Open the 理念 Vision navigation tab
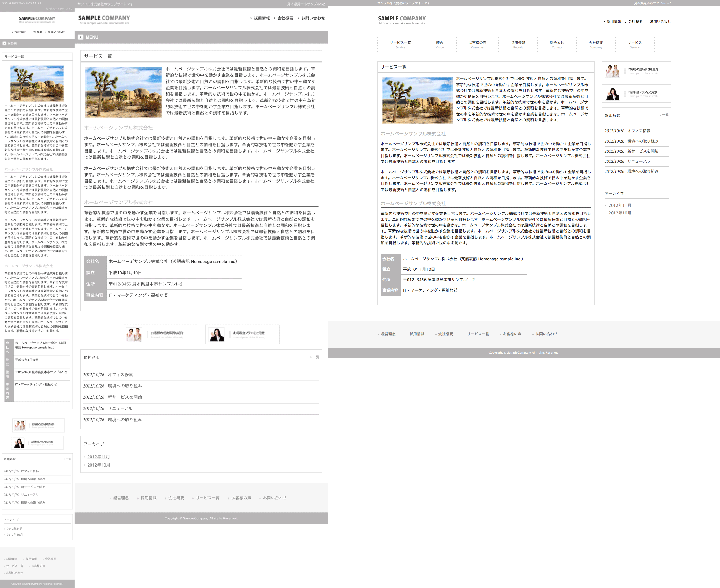 pyautogui.click(x=439, y=44)
